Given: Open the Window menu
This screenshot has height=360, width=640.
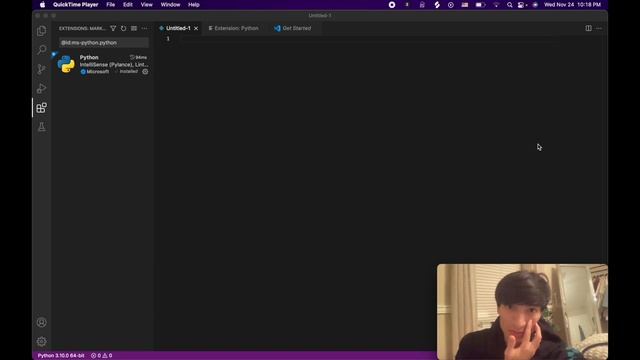Looking at the screenshot, I should (x=170, y=5).
